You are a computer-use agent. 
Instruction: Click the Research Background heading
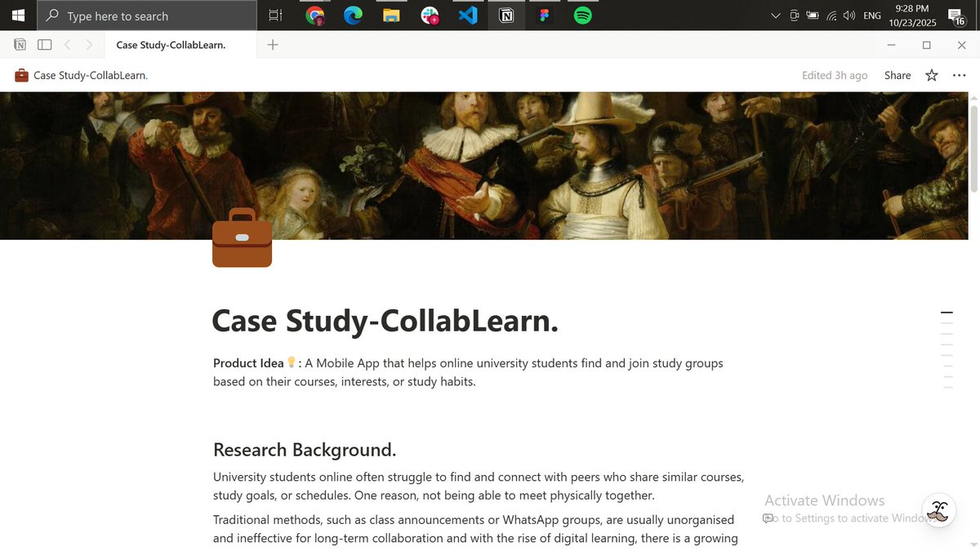(x=305, y=450)
